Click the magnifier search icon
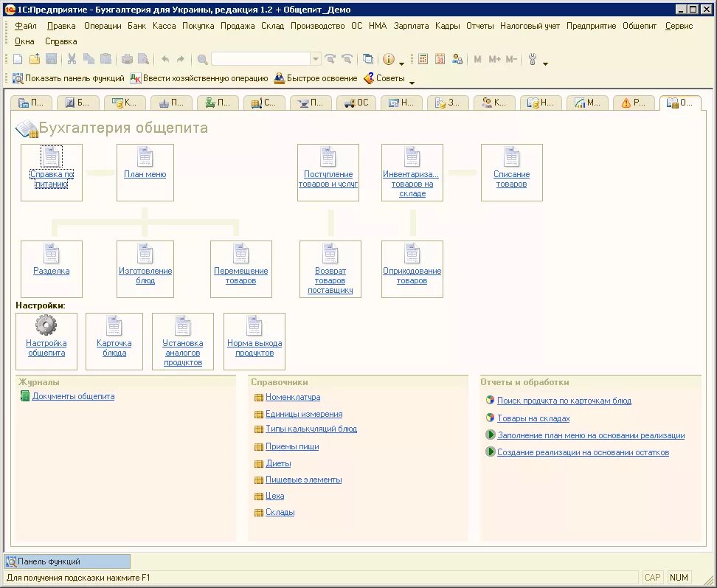This screenshot has width=717, height=588. pyautogui.click(x=203, y=59)
